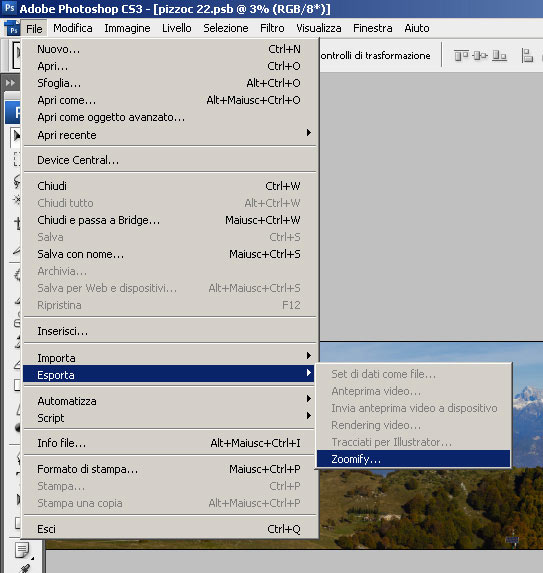Choose Salva con nome...
This screenshot has width=543, height=573.
pyautogui.click(x=169, y=254)
